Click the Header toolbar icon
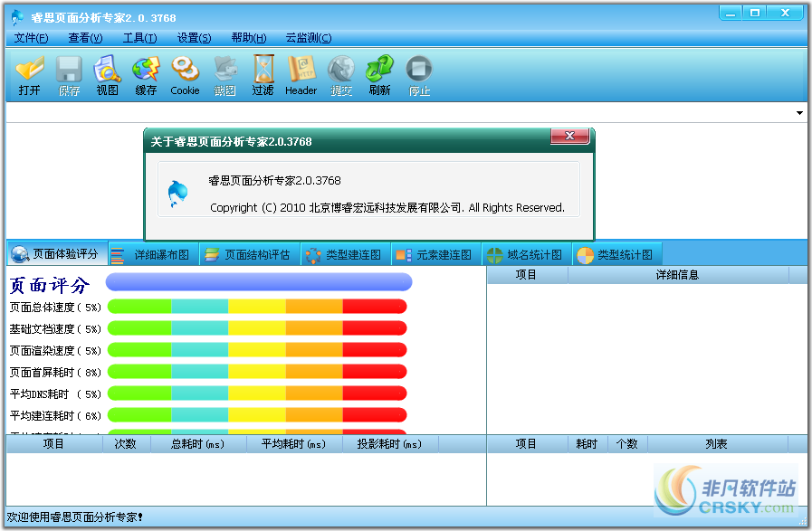Viewport: 812px width, 531px height. (301, 76)
